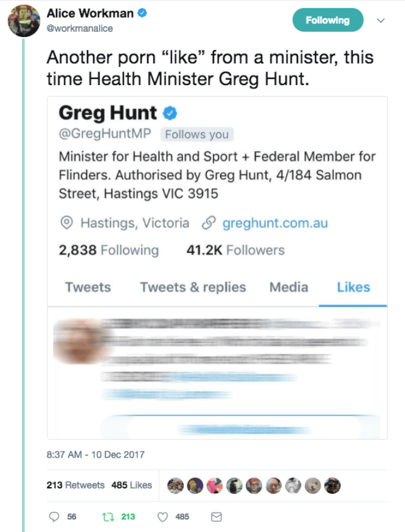
Task: Click the 8:37 AM - 10 Dec 2017 timestamp
Action: (95, 455)
